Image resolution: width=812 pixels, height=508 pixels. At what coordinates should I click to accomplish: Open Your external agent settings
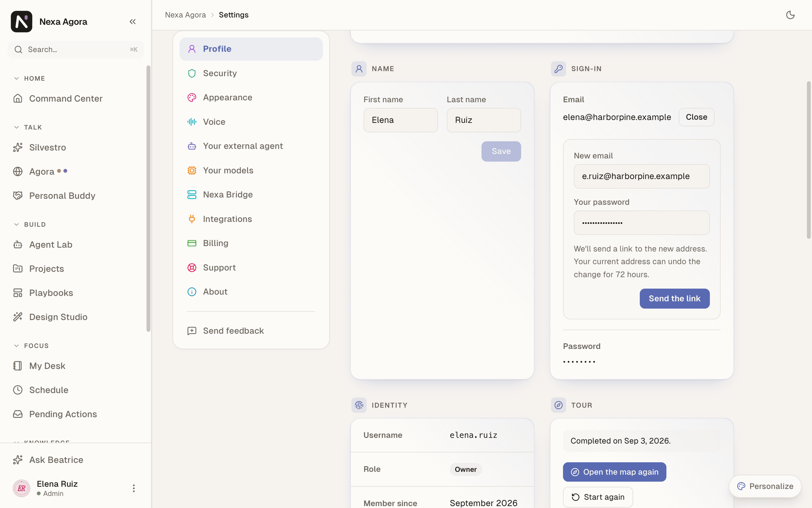(x=251, y=146)
